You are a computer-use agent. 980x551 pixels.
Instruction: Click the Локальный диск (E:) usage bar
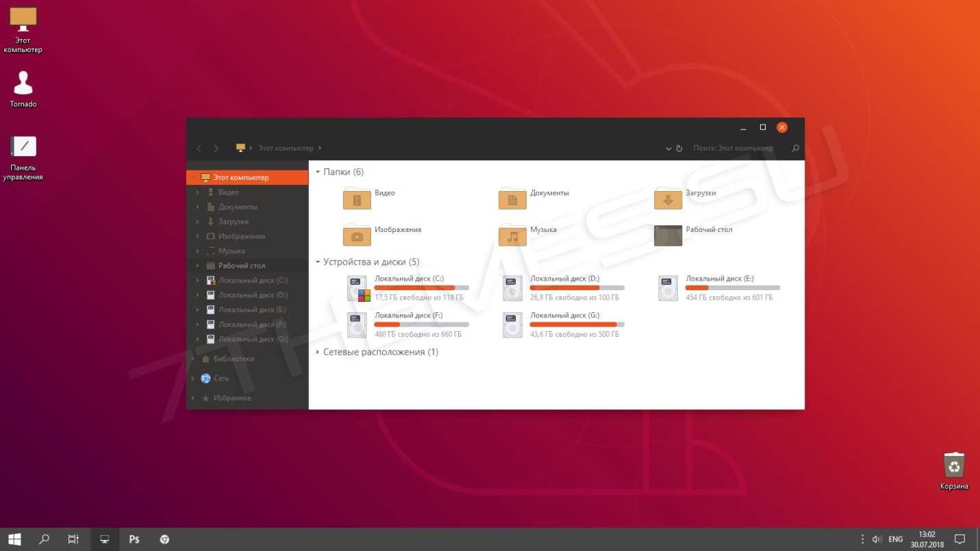pos(733,288)
